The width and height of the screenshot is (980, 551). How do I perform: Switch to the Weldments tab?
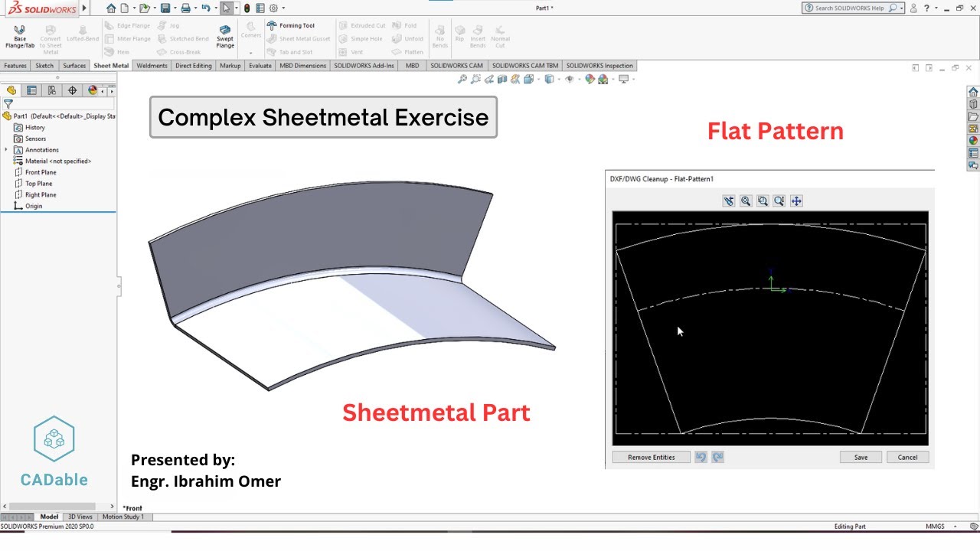(152, 66)
